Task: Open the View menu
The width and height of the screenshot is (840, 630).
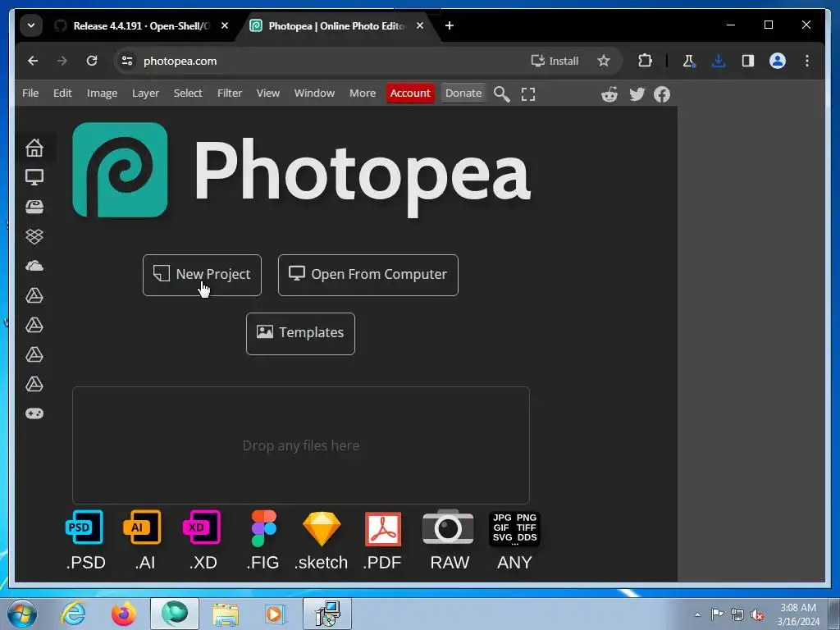Action: coord(268,94)
